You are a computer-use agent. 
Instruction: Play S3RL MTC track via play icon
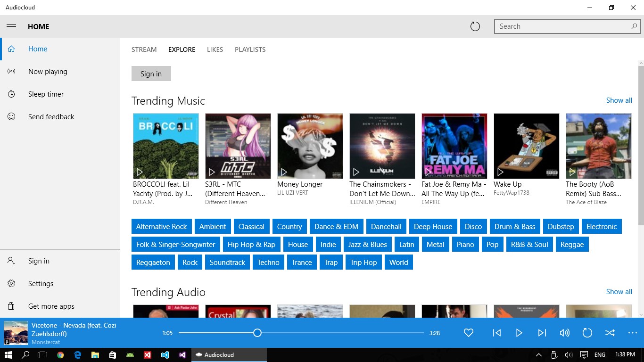pyautogui.click(x=212, y=172)
